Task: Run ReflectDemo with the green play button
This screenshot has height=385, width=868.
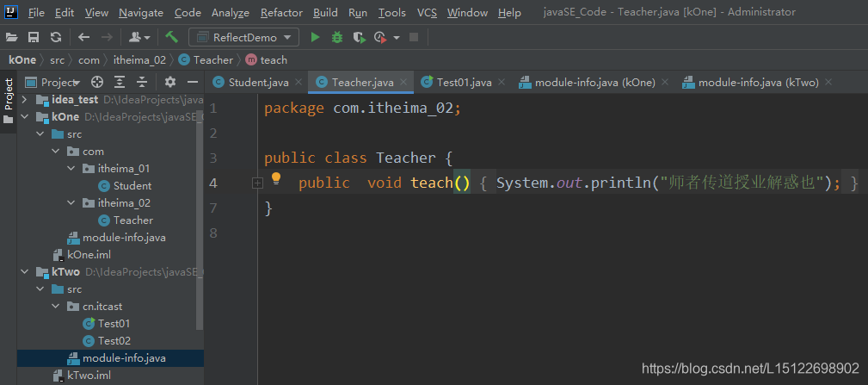Action: (x=315, y=37)
